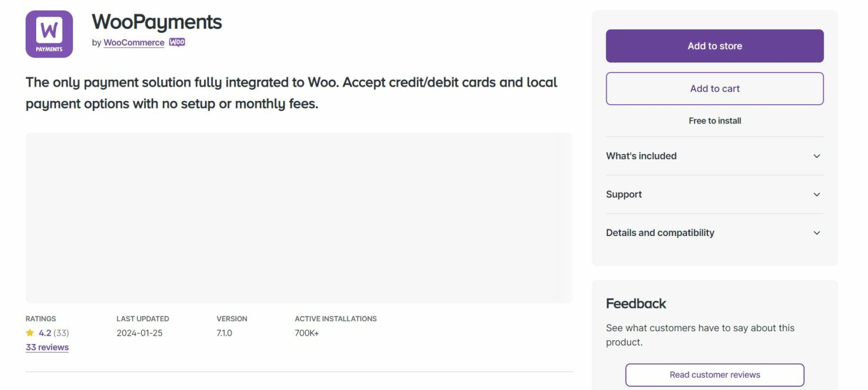Viewport: 868px width, 390px height.
Task: Click the gold star rating icon
Action: click(29, 333)
